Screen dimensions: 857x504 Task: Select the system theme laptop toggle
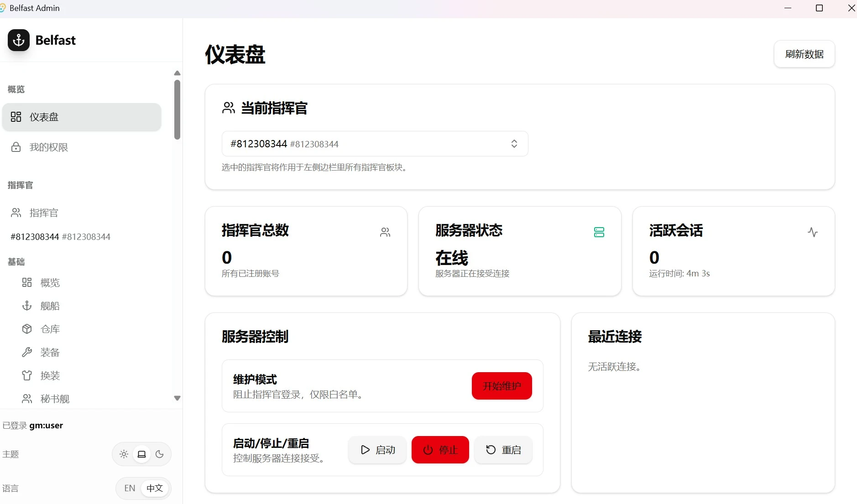141,454
